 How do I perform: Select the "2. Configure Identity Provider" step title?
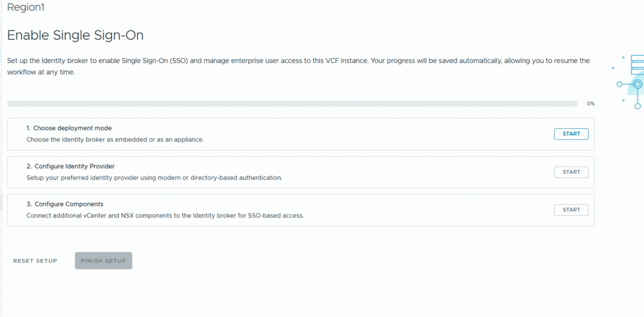point(70,166)
